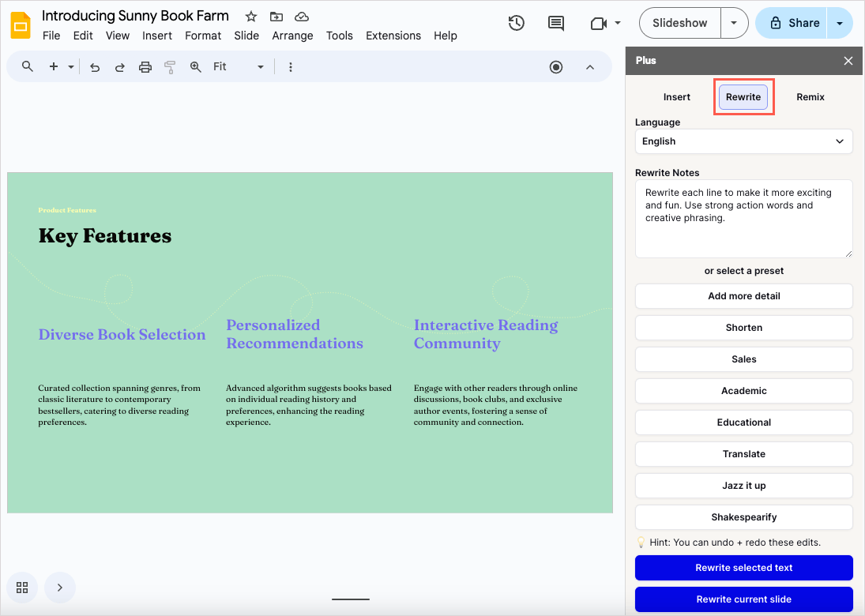The image size is (865, 616).
Task: Click the zoom magnifier icon
Action: (195, 67)
